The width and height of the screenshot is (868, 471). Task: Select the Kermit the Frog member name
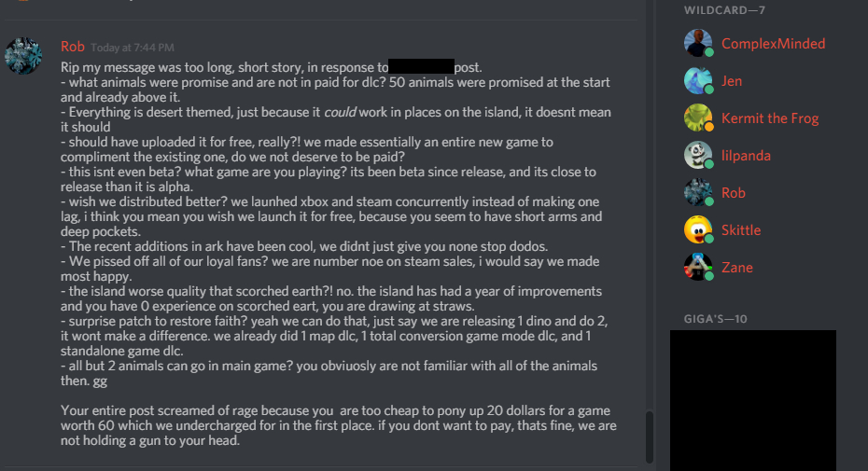tap(769, 118)
